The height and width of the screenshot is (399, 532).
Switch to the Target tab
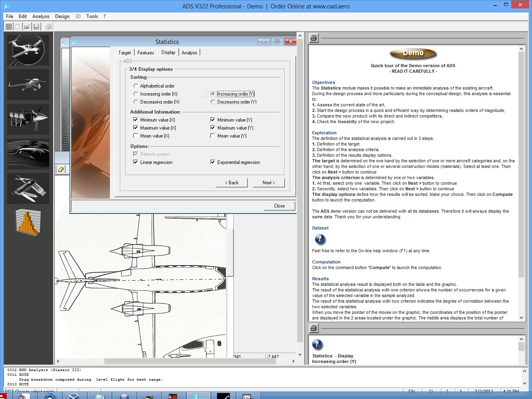point(124,53)
